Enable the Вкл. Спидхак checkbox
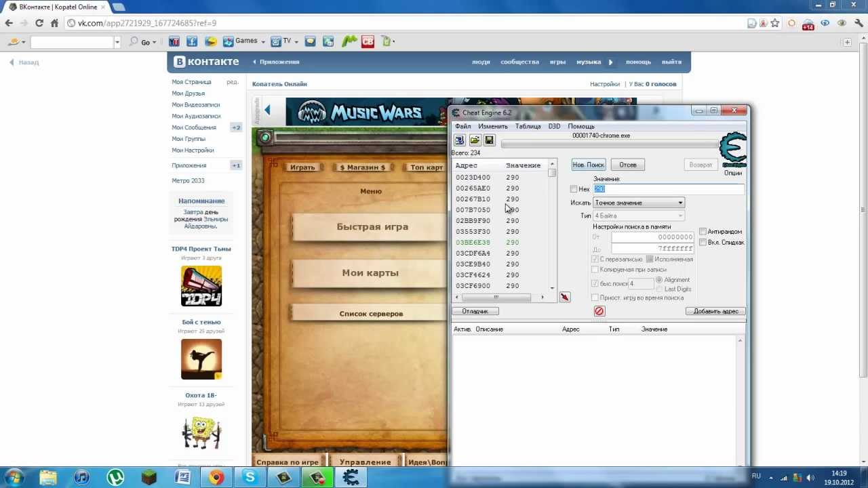The image size is (868, 488). (x=703, y=242)
